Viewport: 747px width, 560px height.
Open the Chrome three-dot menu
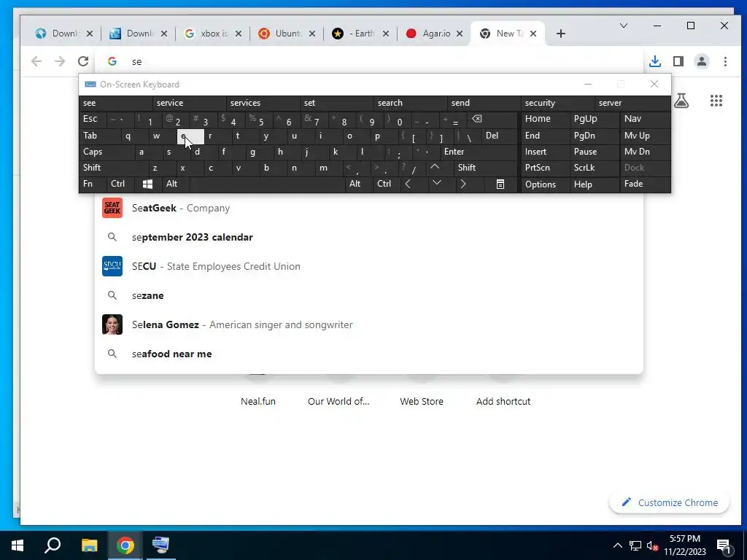(725, 61)
